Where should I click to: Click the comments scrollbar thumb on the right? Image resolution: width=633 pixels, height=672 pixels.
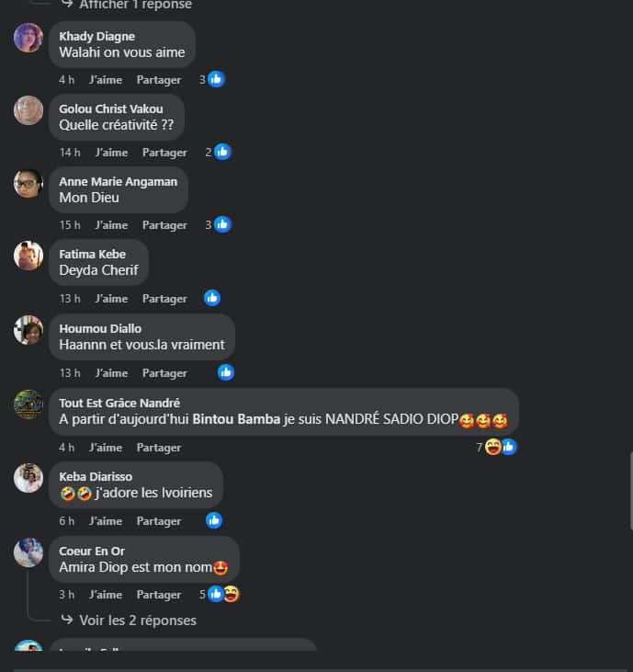click(x=631, y=492)
